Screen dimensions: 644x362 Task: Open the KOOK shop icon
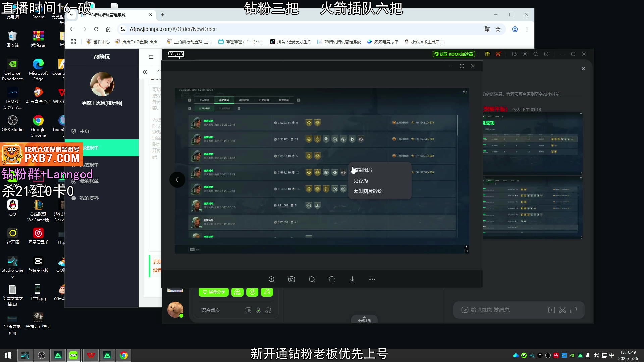tap(498, 54)
